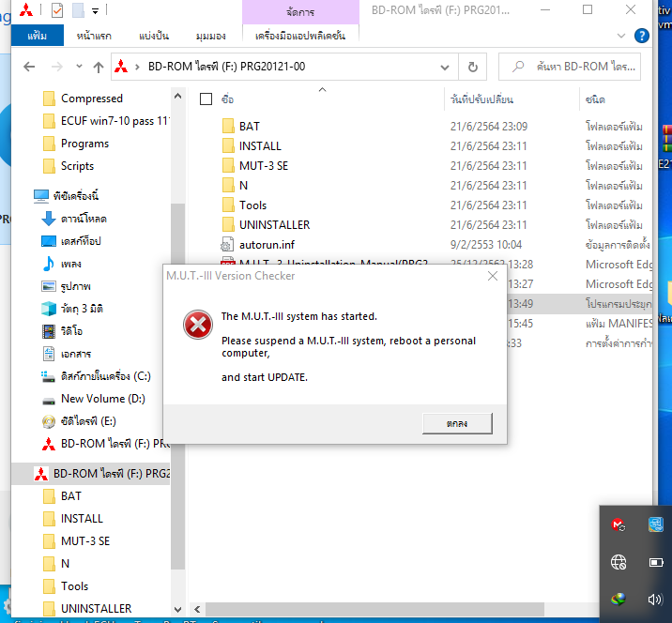Viewport: 672px width, 623px height.
Task: Go up one folder level with the up arrow
Action: 99,68
